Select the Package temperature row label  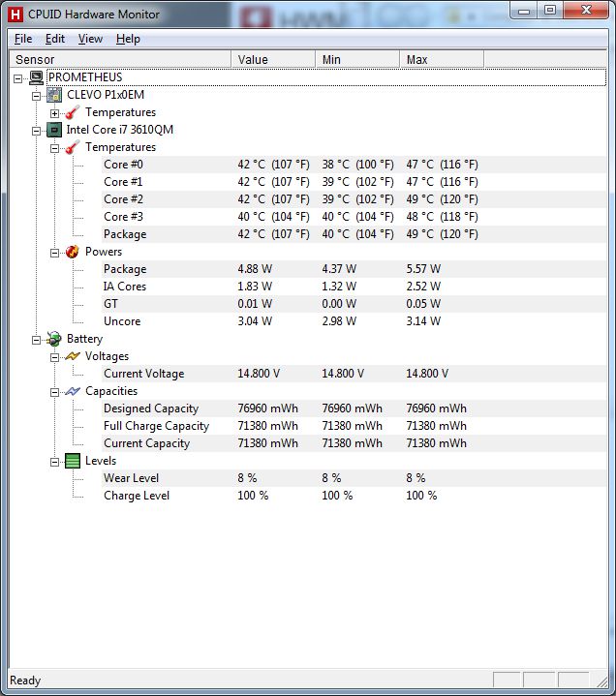(x=125, y=234)
